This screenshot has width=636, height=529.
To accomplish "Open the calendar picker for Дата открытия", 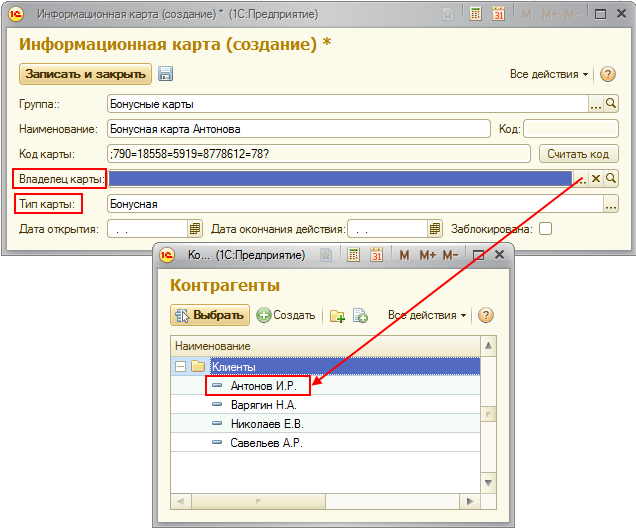I will click(x=196, y=229).
